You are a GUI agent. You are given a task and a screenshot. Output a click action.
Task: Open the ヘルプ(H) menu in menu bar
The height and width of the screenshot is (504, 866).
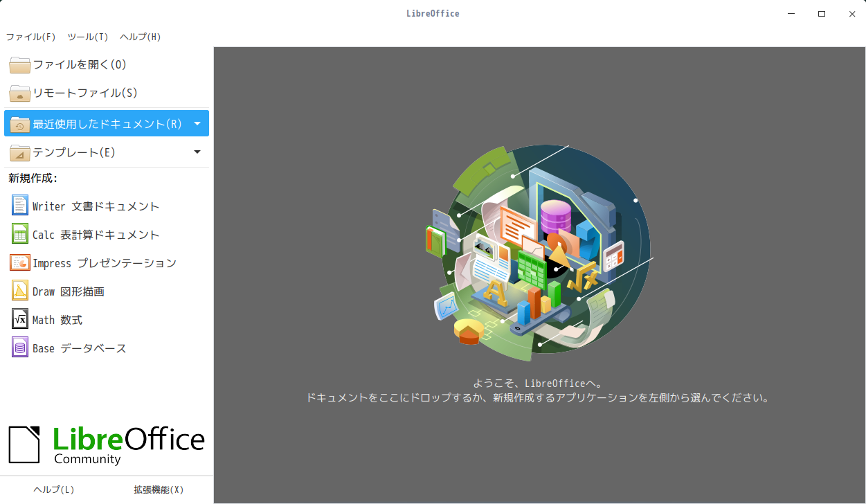(x=141, y=37)
